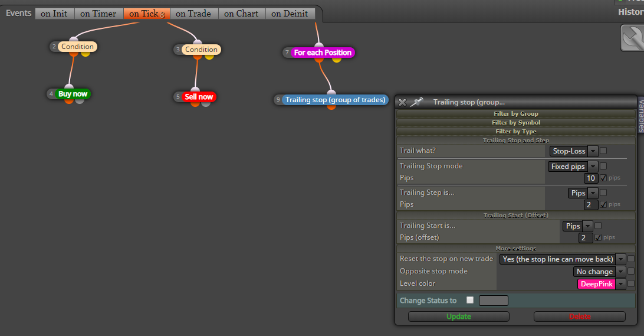644x336 pixels.
Task: Toggle pips checkbox next to value 10
Action: point(603,178)
